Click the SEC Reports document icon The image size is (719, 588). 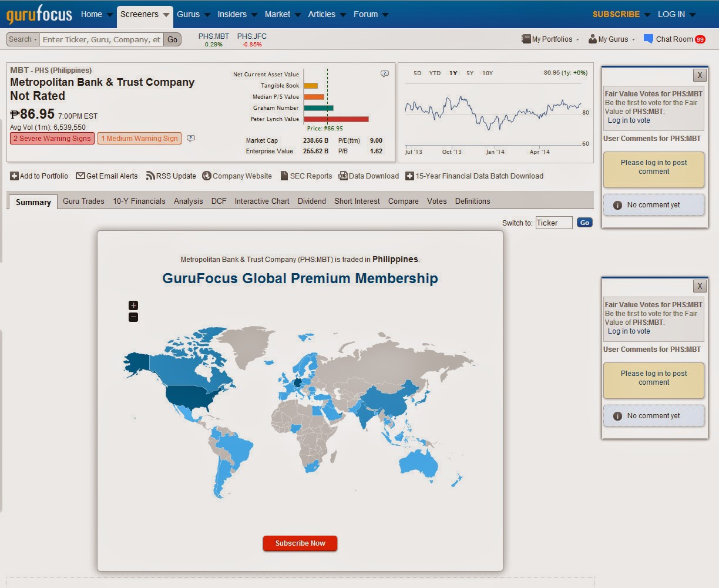tap(284, 176)
